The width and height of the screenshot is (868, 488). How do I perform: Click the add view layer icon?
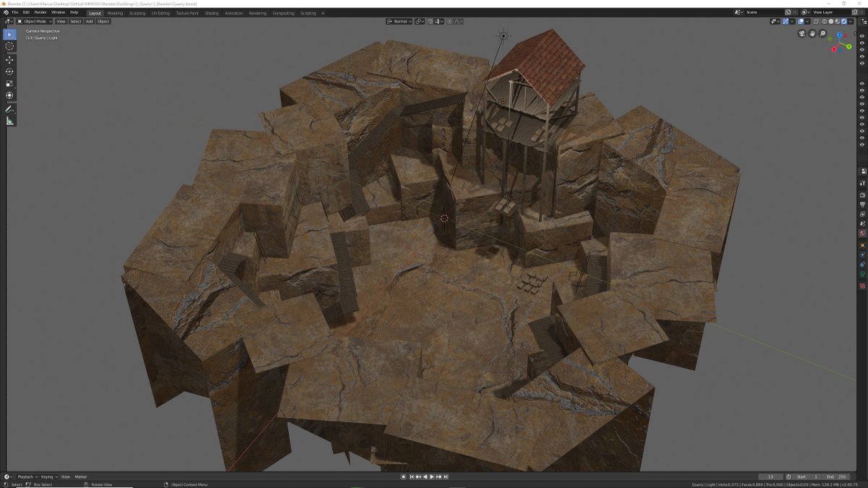pos(854,12)
